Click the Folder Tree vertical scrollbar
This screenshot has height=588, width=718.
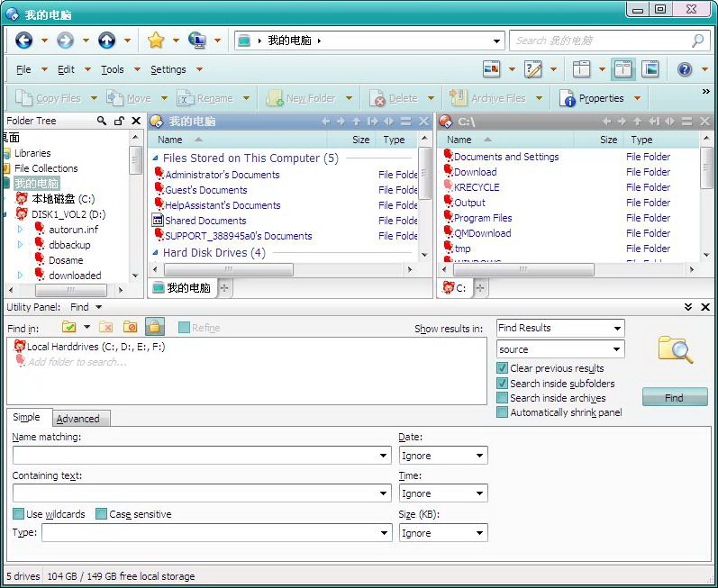point(136,216)
